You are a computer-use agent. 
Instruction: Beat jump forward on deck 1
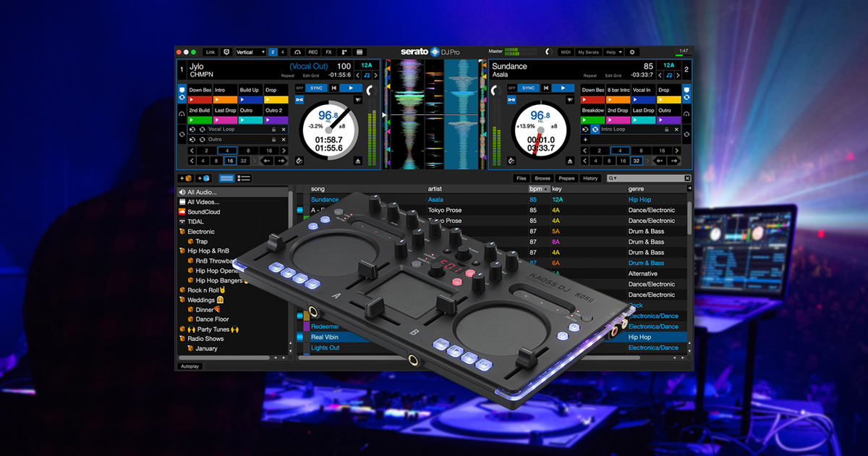[x=281, y=161]
